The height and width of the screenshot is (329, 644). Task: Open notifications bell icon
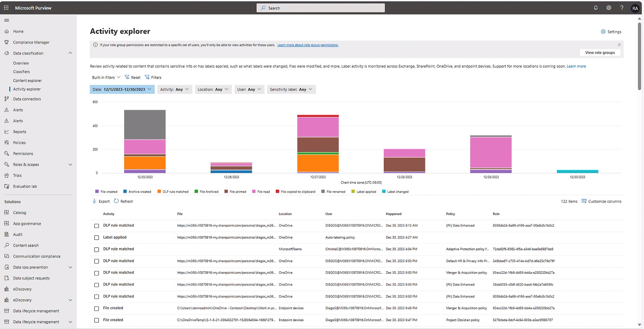click(x=596, y=8)
